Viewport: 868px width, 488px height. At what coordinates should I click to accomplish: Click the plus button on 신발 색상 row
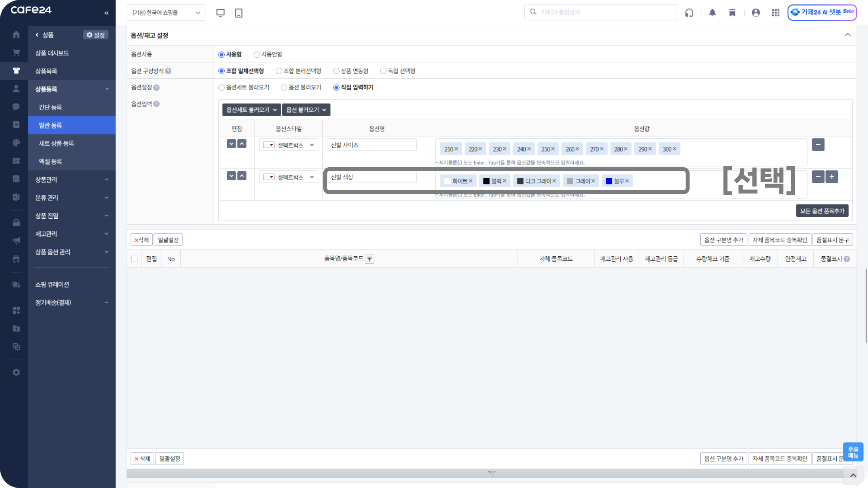pyautogui.click(x=832, y=177)
